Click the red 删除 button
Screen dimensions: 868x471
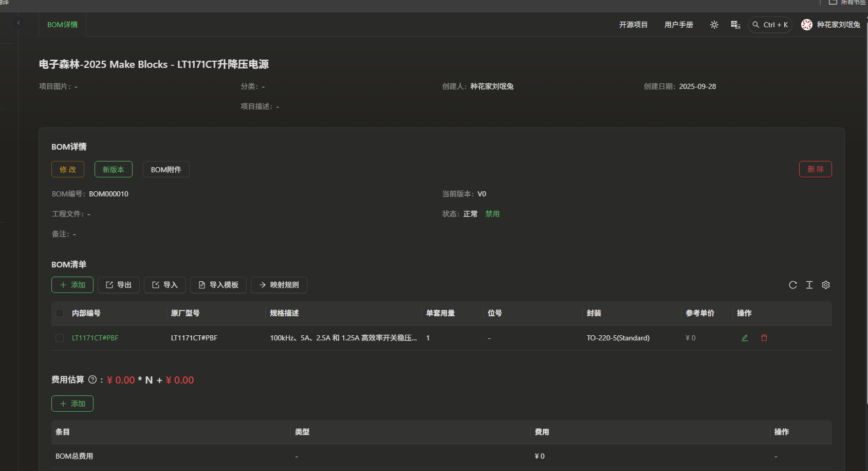click(815, 169)
